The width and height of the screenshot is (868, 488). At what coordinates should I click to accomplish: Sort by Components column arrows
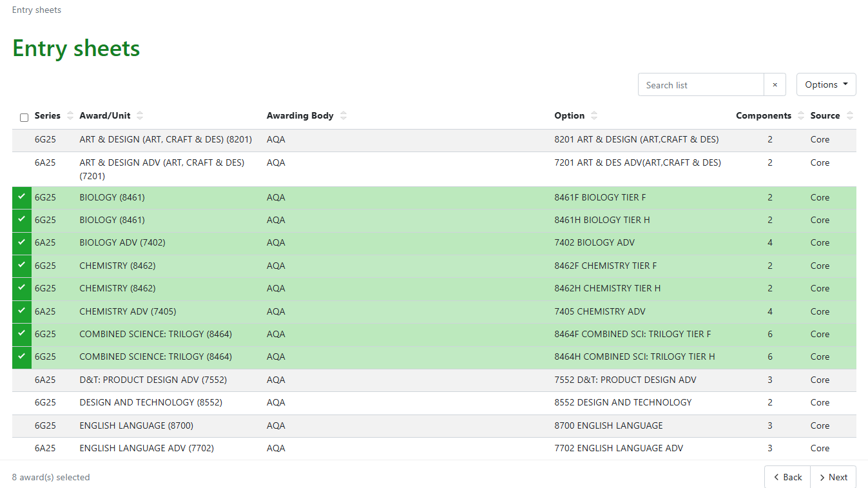[801, 116]
